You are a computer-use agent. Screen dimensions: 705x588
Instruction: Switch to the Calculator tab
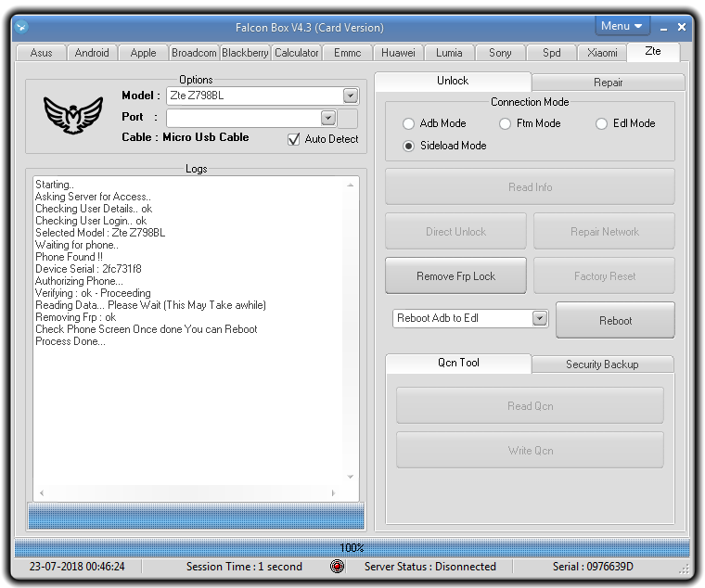click(296, 53)
